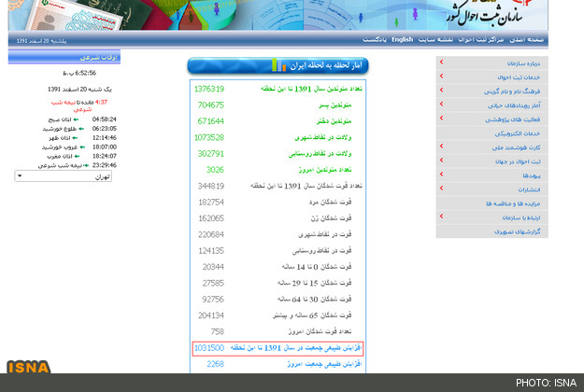Click the boys born value 704675
Image resolution: width=584 pixels, height=392 pixels.
click(211, 105)
